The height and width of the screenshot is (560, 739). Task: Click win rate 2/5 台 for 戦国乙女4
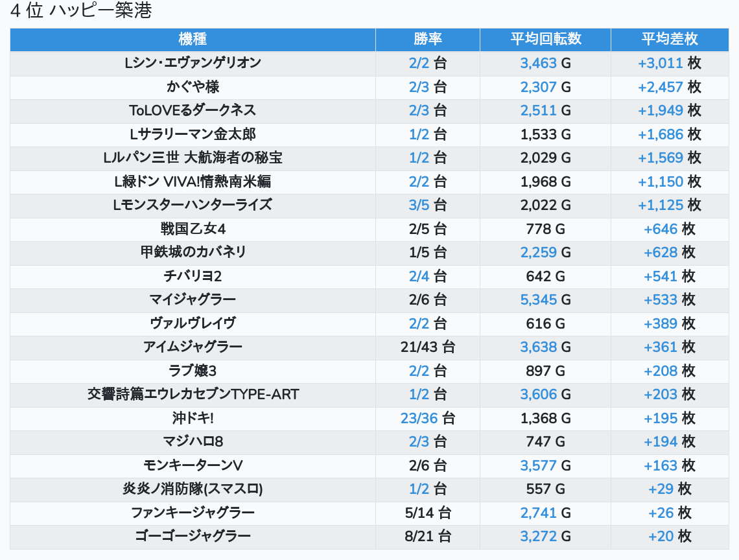428,229
